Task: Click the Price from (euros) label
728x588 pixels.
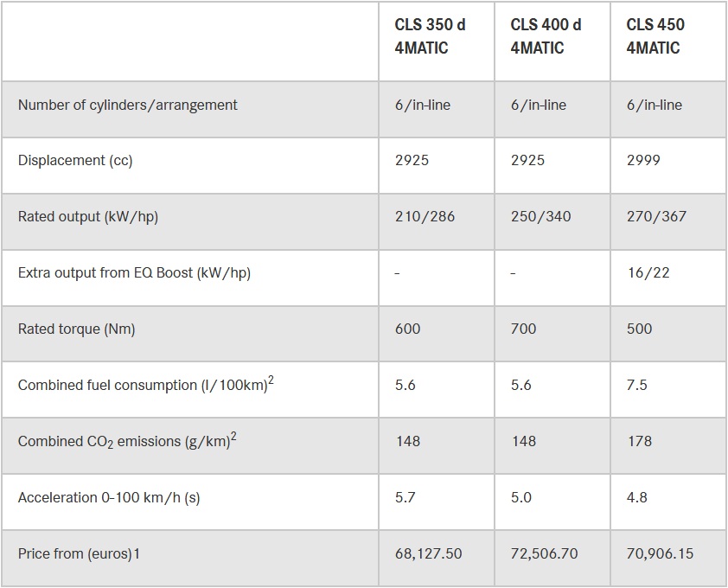Action: (79, 553)
